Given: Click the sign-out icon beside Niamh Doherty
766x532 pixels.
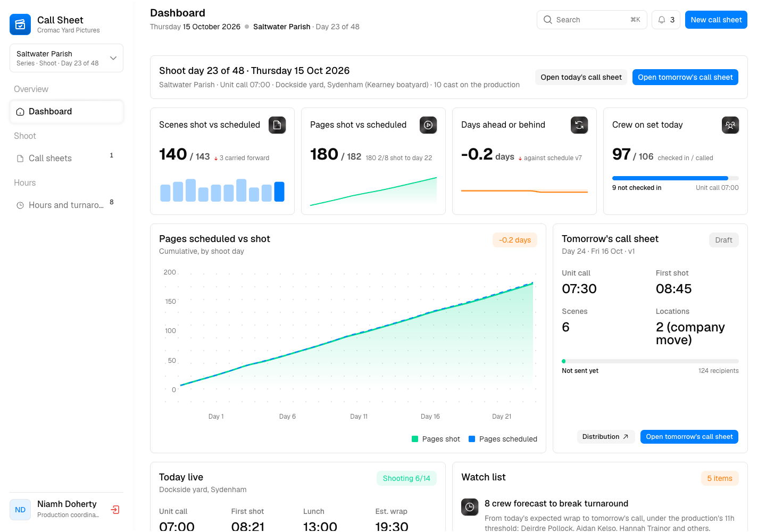Looking at the screenshot, I should 115,510.
